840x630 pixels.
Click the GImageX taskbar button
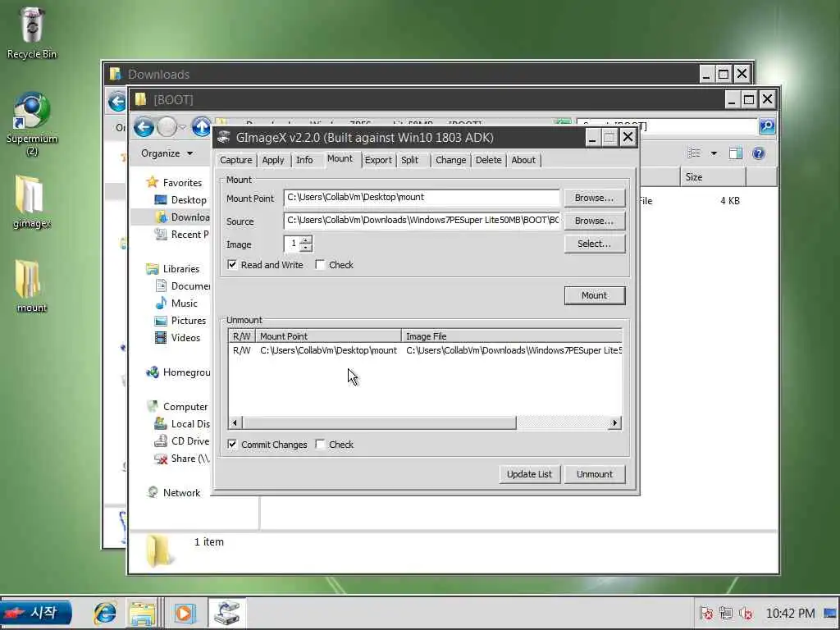tap(226, 613)
